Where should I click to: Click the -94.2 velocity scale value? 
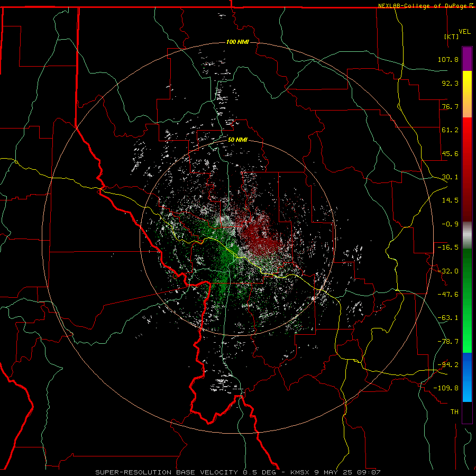click(448, 364)
